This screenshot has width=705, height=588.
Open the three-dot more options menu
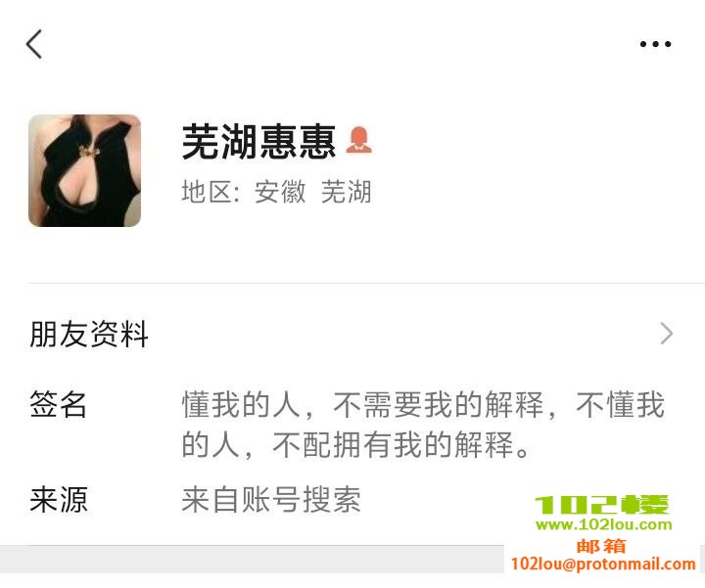click(x=655, y=44)
